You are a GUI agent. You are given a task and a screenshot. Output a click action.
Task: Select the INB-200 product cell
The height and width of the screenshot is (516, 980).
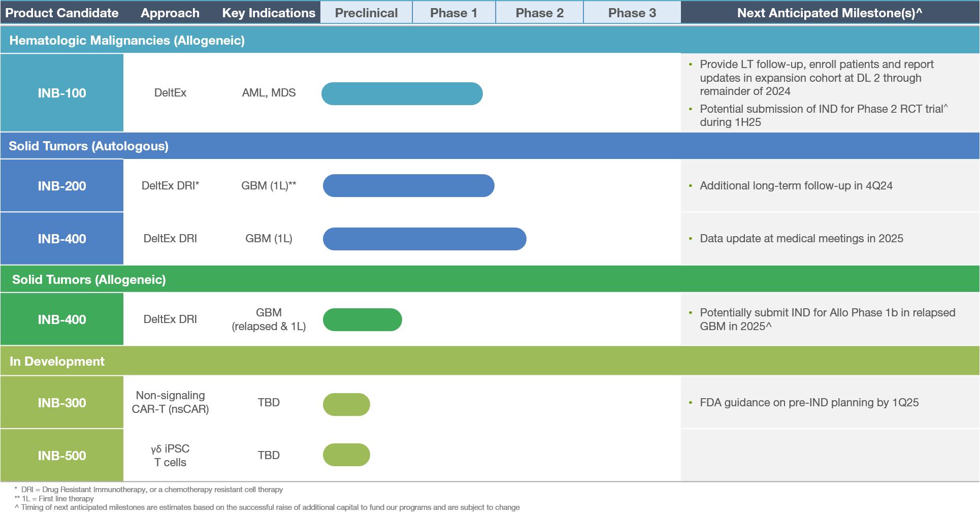tap(62, 186)
